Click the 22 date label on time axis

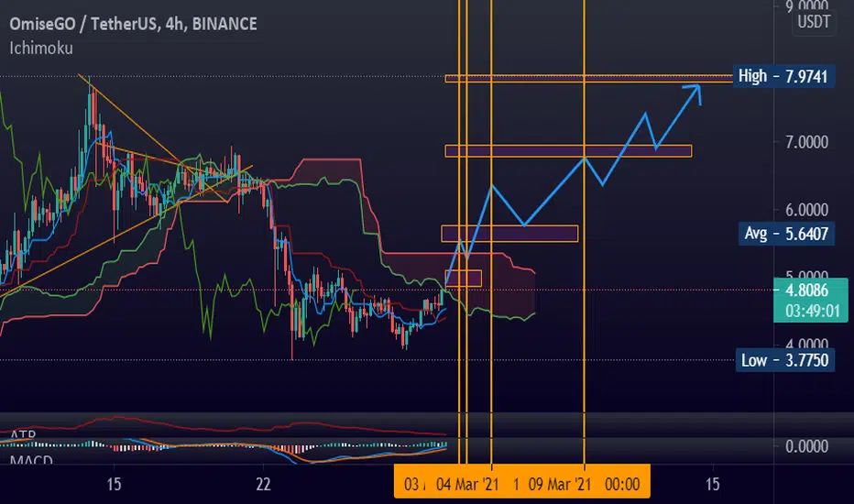(263, 485)
